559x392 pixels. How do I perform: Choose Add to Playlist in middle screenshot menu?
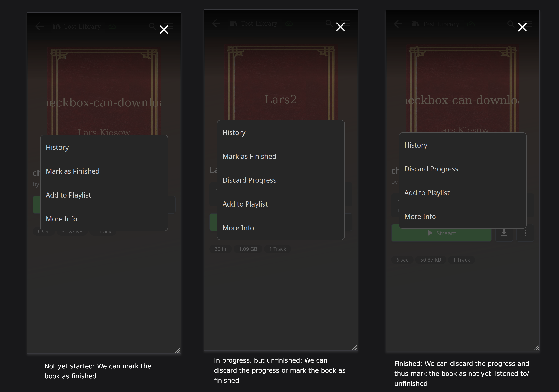pyautogui.click(x=281, y=204)
